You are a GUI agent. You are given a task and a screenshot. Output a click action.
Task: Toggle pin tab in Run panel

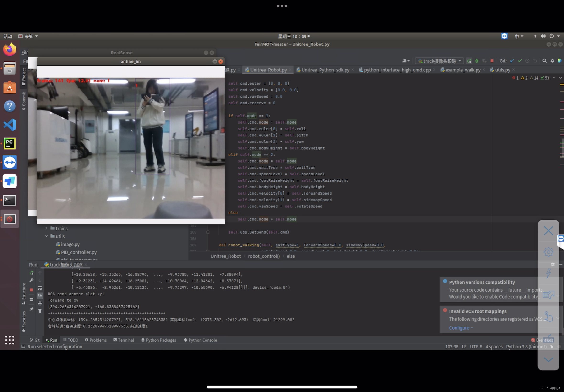point(32,310)
